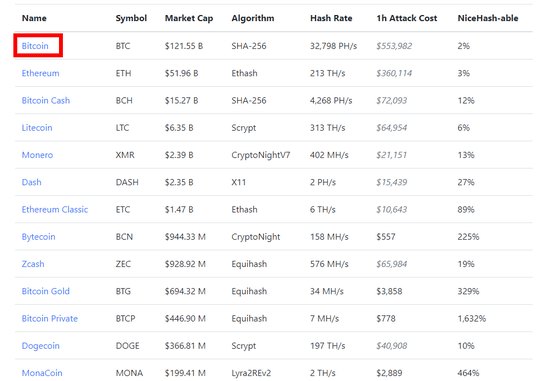This screenshot has width=560, height=381.
Task: Click the Algorithm column header
Action: [x=253, y=18]
